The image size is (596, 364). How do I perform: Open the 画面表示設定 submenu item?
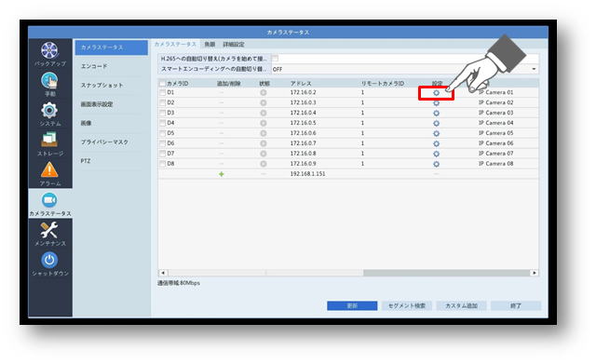pyautogui.click(x=97, y=104)
